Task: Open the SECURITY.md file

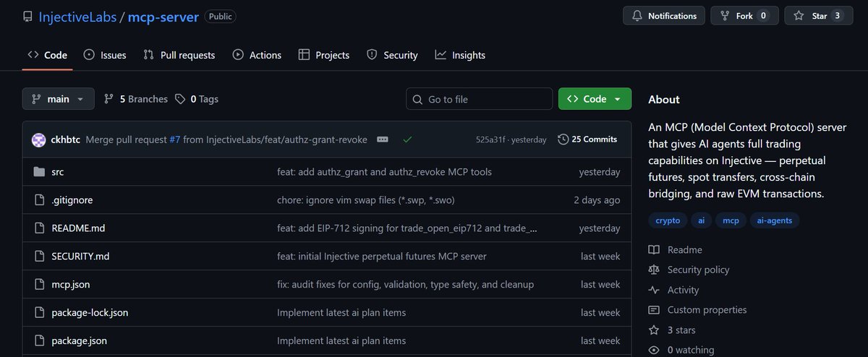Action: pos(80,257)
